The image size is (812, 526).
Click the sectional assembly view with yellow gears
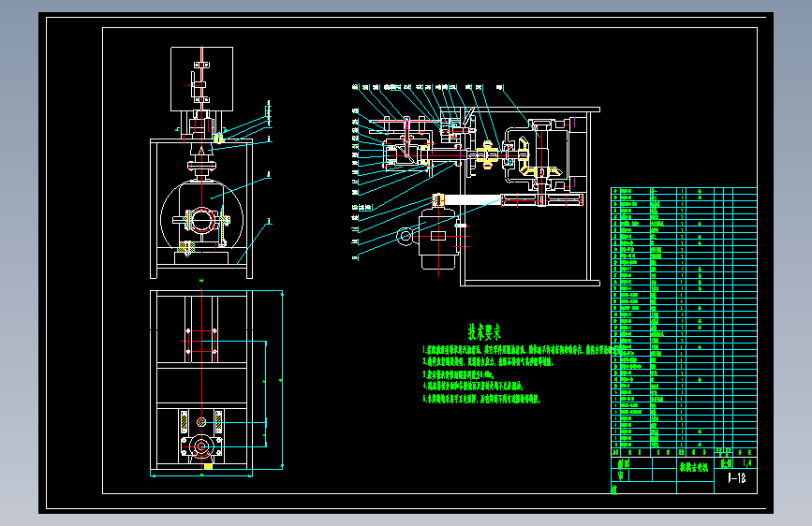[476, 184]
